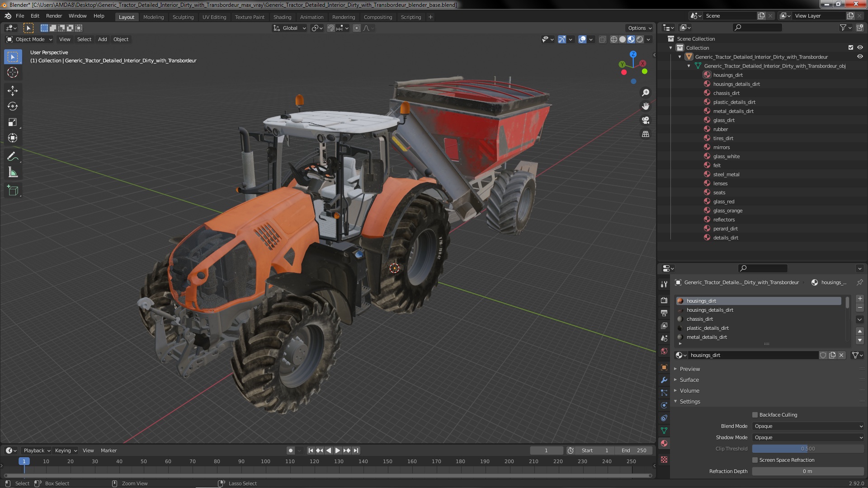
Task: Switch to rendered viewport shading
Action: pyautogui.click(x=640, y=39)
